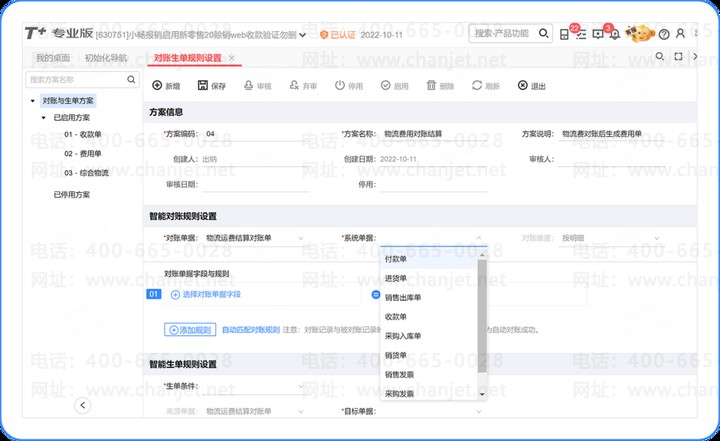Image resolution: width=720 pixels, height=441 pixels.
Task: Choose 收款单 from the dropdown list
Action: click(429, 317)
